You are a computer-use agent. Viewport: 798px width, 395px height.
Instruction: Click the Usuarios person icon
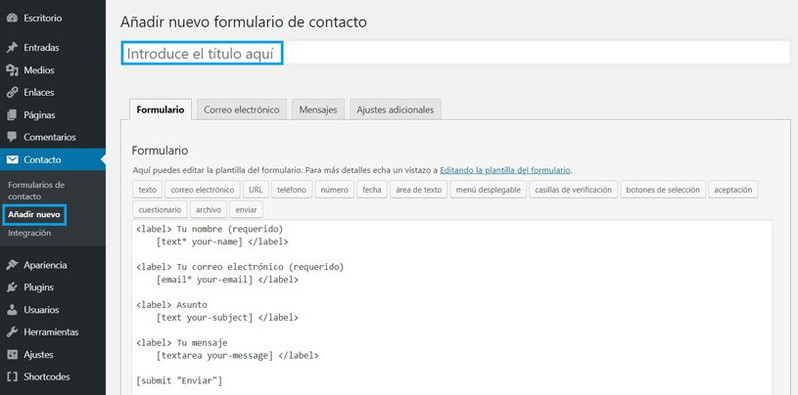[x=12, y=310]
